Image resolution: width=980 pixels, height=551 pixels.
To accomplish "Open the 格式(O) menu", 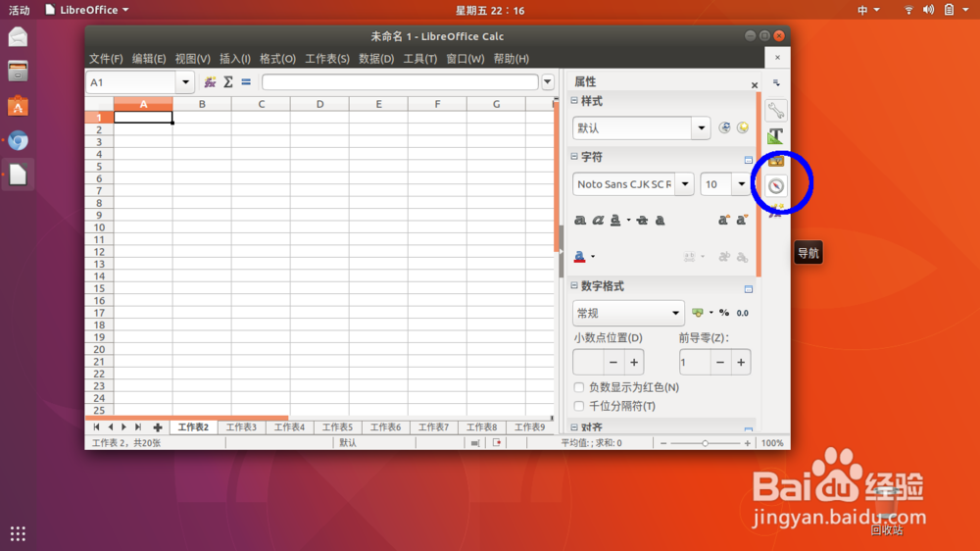I will (277, 59).
